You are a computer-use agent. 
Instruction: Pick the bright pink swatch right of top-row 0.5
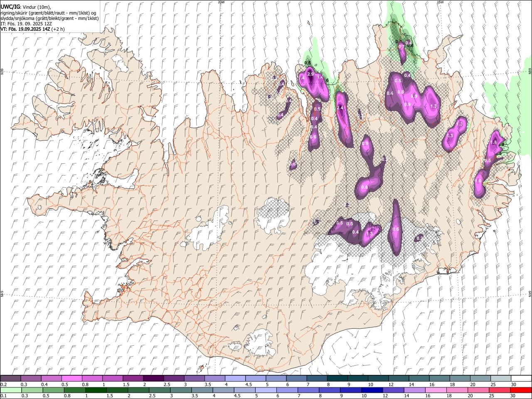72,378
